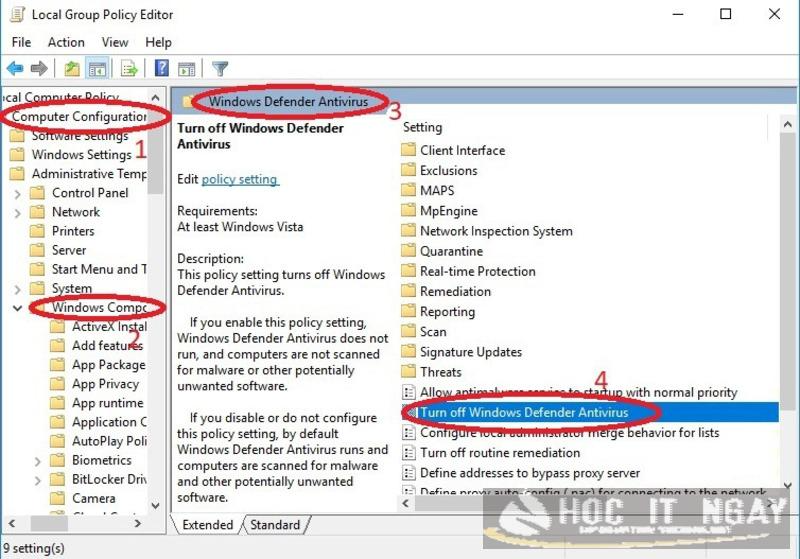Open Scan folder in settings list
This screenshot has height=559, width=800.
point(424,332)
